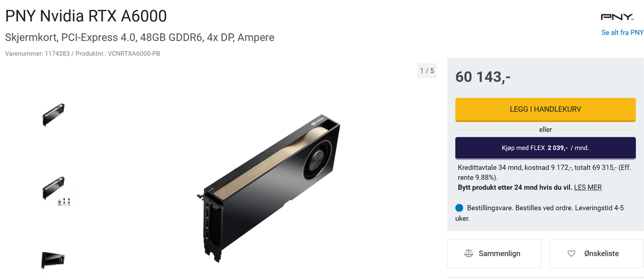Click the PNY brand logo
The height and width of the screenshot is (278, 644).
[x=617, y=17]
